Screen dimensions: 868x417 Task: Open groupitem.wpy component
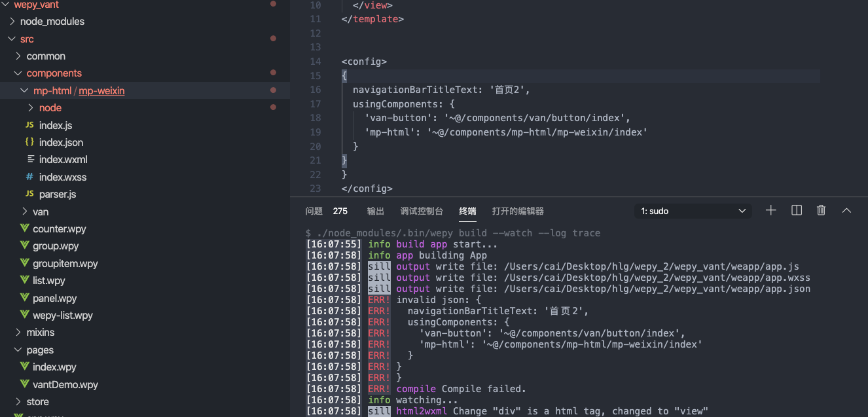(x=65, y=264)
